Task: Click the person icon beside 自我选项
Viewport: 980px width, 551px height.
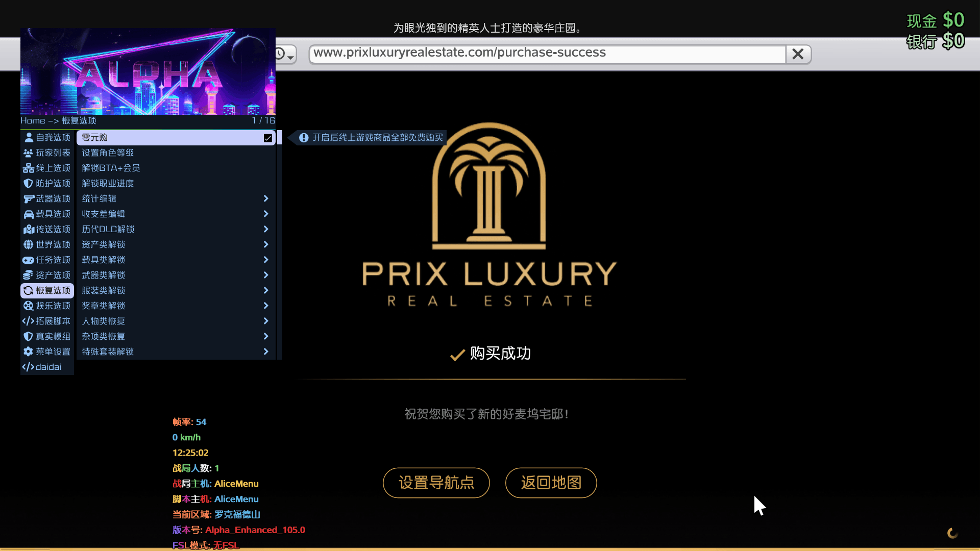Action: coord(29,137)
